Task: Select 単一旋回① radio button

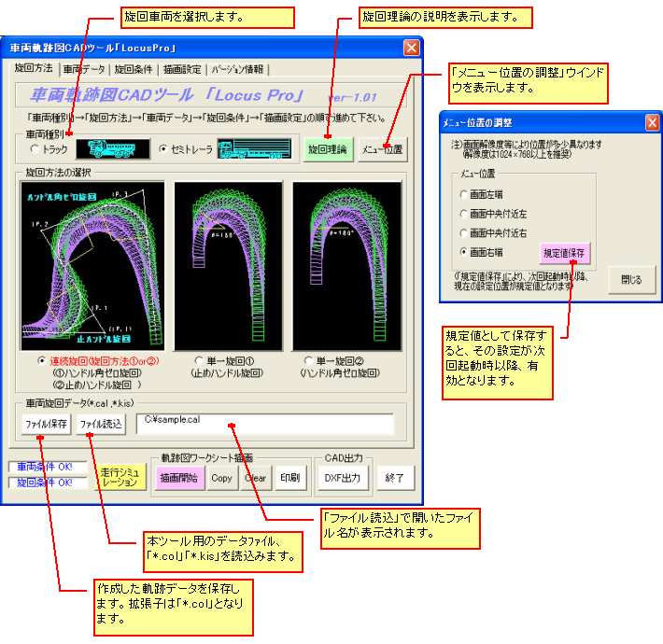Action: coord(198,361)
